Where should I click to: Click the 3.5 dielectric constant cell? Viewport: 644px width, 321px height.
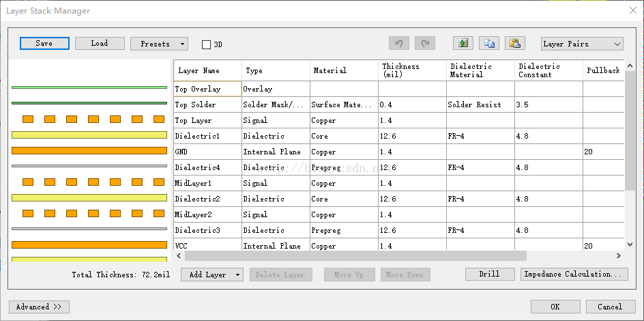[x=548, y=104]
